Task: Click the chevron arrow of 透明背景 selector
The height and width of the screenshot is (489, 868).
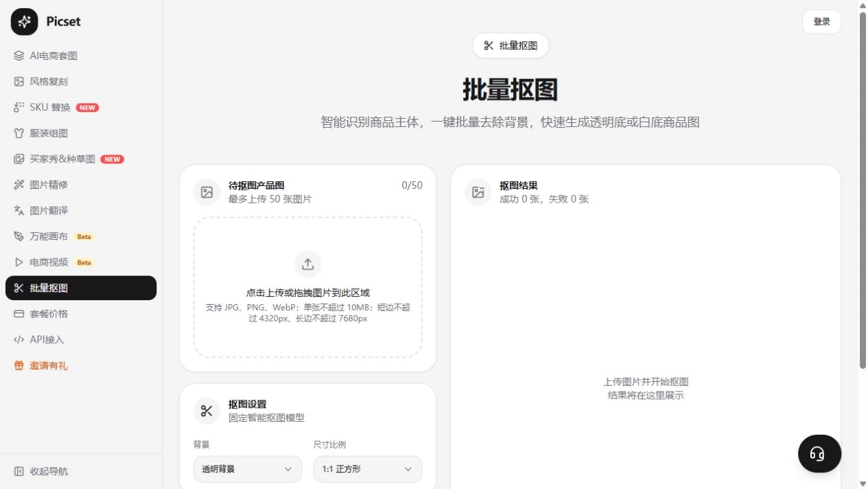Action: (x=288, y=469)
